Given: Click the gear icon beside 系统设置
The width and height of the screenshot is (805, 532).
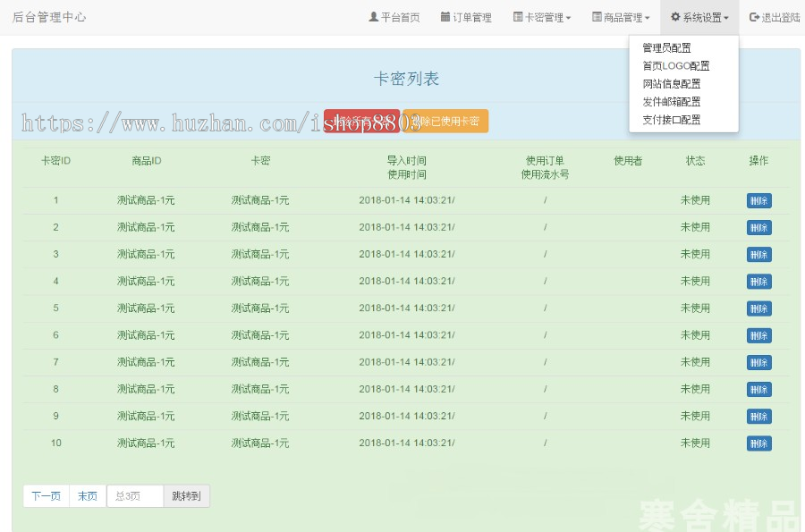Looking at the screenshot, I should pyautogui.click(x=675, y=17).
